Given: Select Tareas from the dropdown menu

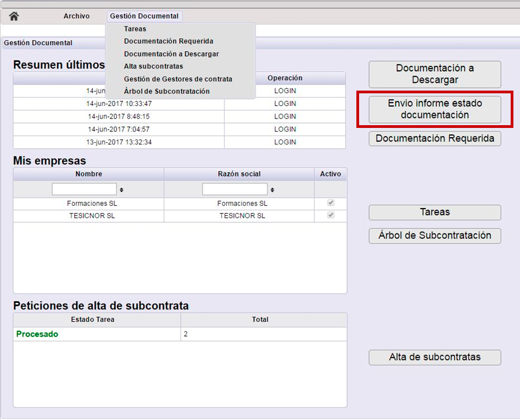Looking at the screenshot, I should 135,29.
